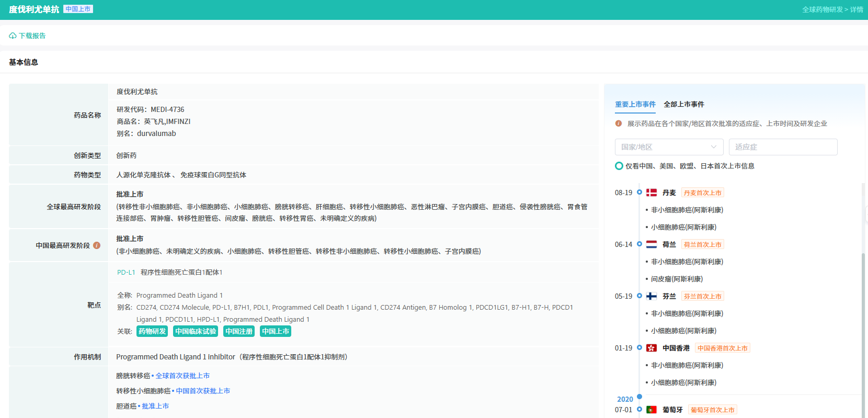Click the 中国上市 related tag under 关联
This screenshot has width=868, height=418.
[276, 331]
